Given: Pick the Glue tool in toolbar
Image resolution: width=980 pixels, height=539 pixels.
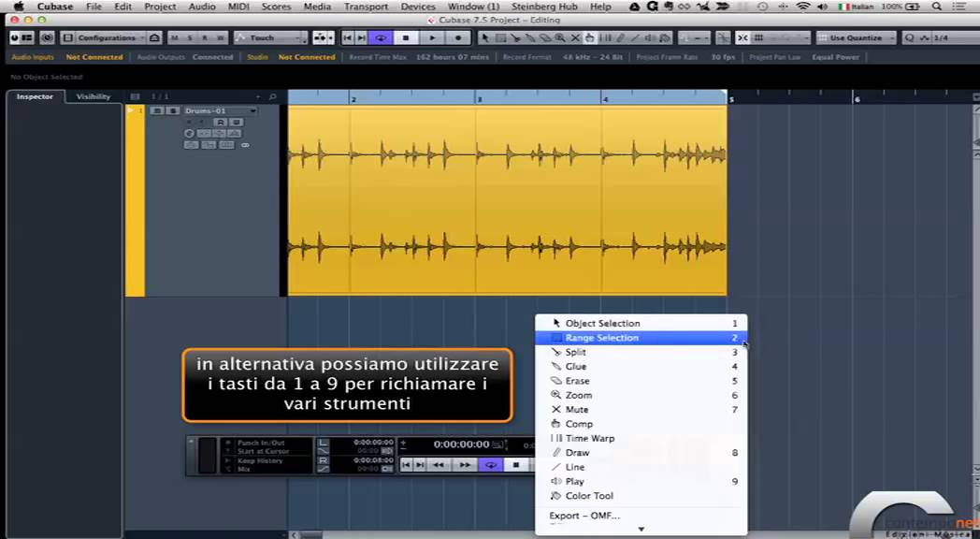Looking at the screenshot, I should click(x=530, y=37).
